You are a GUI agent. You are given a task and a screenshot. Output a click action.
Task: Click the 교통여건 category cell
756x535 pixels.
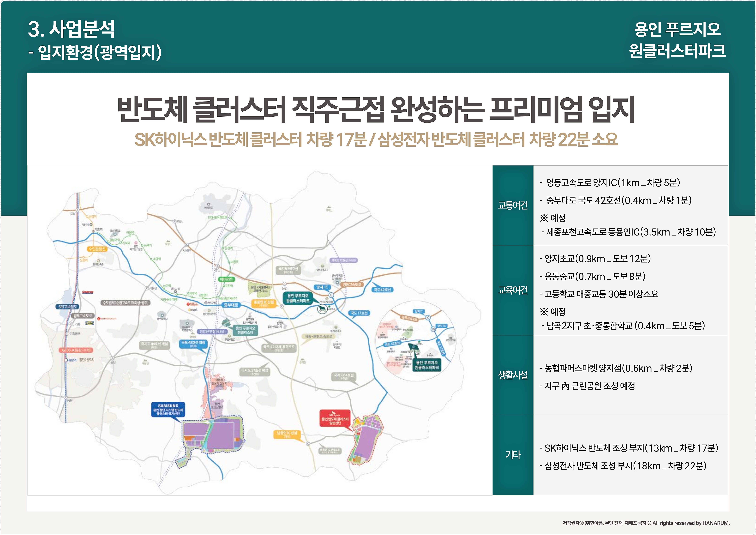(513, 206)
